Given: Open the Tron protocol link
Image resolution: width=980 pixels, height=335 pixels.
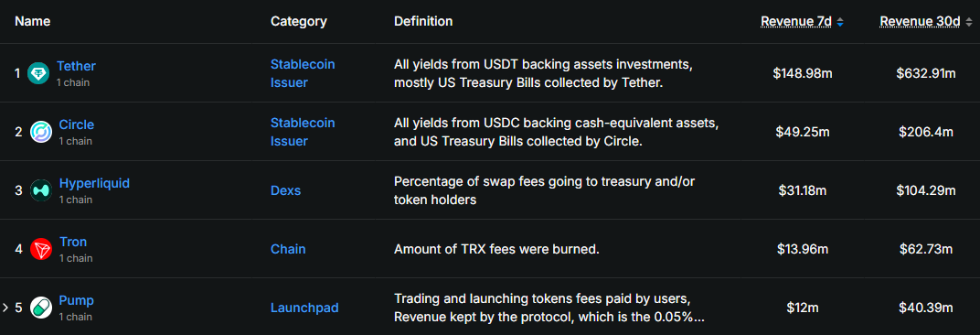Looking at the screenshot, I should coord(73,242).
